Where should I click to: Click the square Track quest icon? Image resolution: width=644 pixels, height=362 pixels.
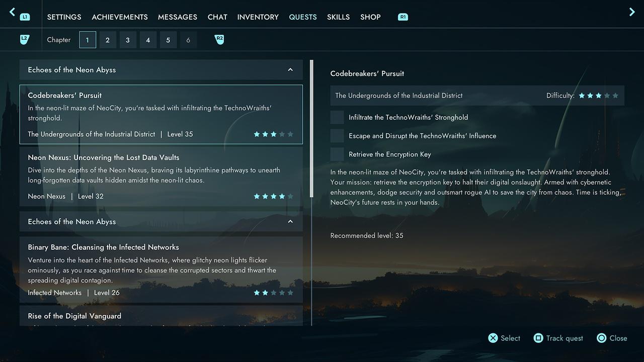[x=538, y=338]
